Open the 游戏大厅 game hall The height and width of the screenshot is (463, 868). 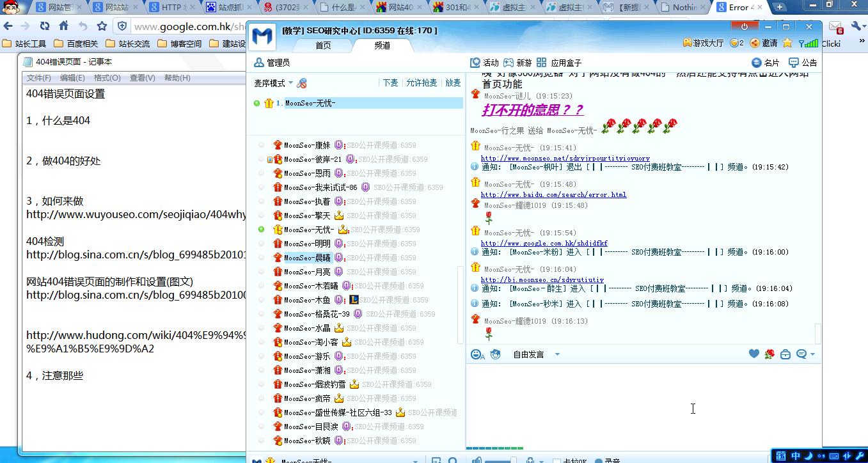[x=703, y=43]
